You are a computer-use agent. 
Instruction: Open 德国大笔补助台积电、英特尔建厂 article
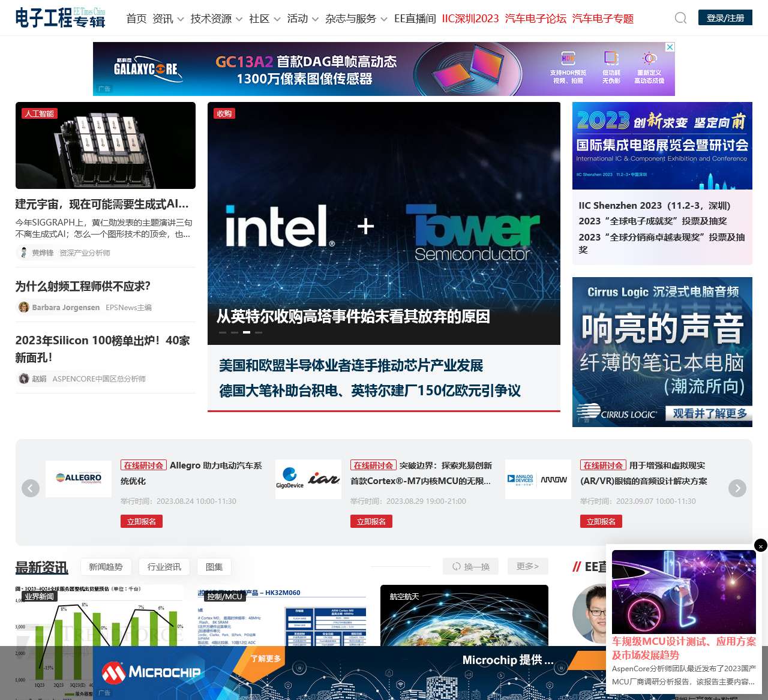click(370, 390)
